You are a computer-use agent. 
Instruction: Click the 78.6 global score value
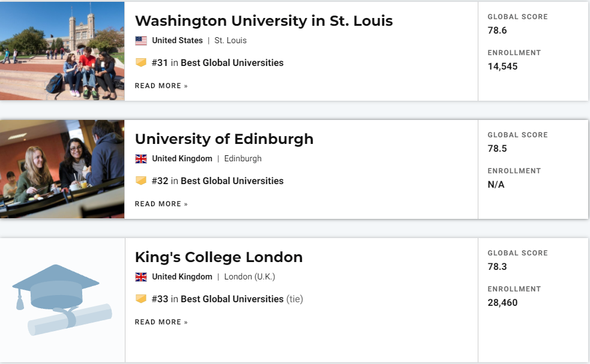(497, 31)
